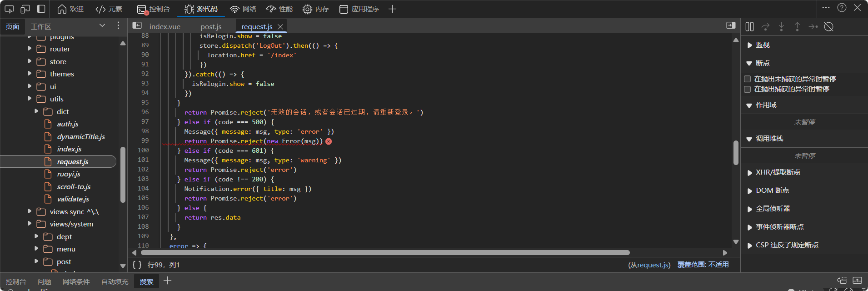
Task: Expand the router folder
Action: [30, 49]
